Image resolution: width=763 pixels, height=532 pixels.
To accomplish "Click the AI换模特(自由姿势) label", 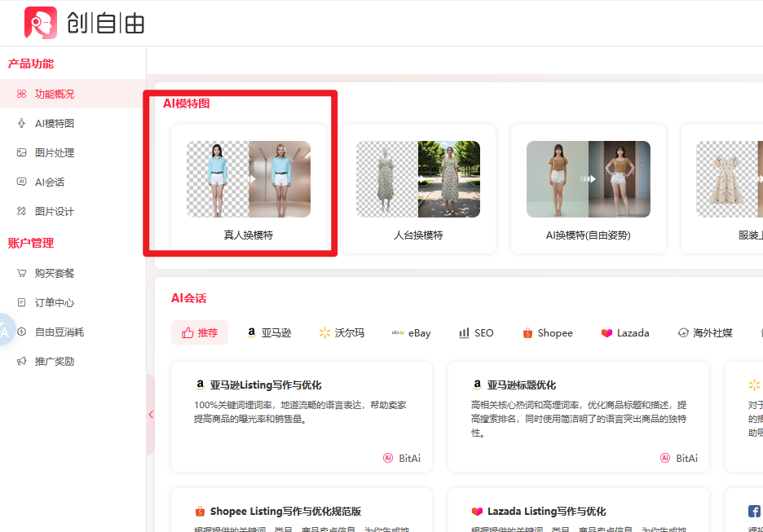I will 589,235.
